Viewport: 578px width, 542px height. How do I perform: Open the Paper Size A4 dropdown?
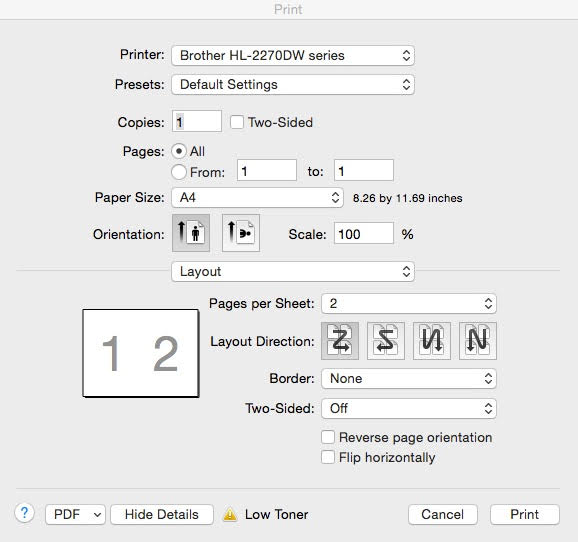point(258,198)
